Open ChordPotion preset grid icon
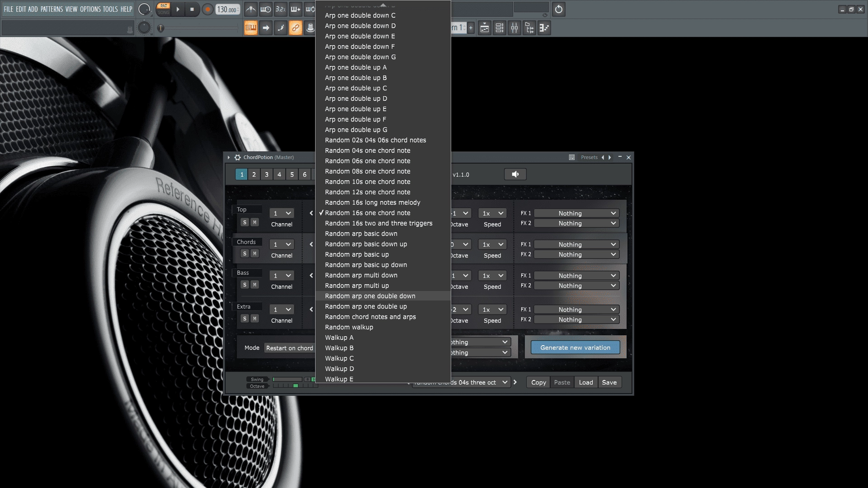 (572, 157)
